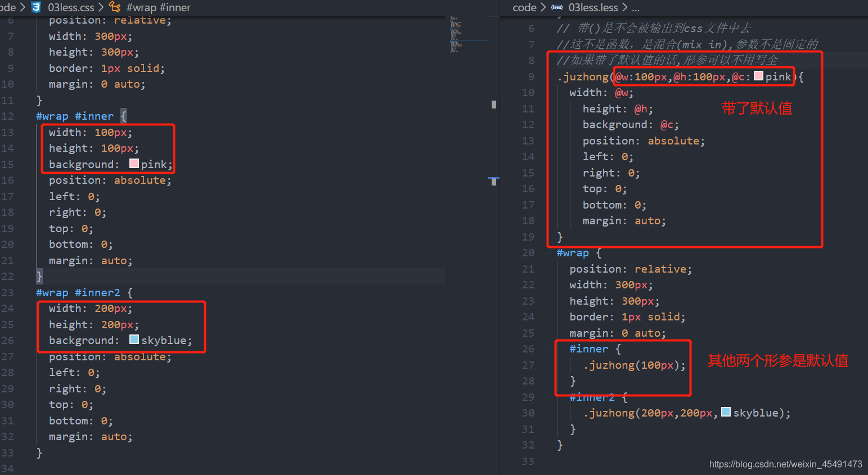The height and width of the screenshot is (475, 868).
Task: Open 03less.less breadcrumb in right editor
Action: point(593,7)
